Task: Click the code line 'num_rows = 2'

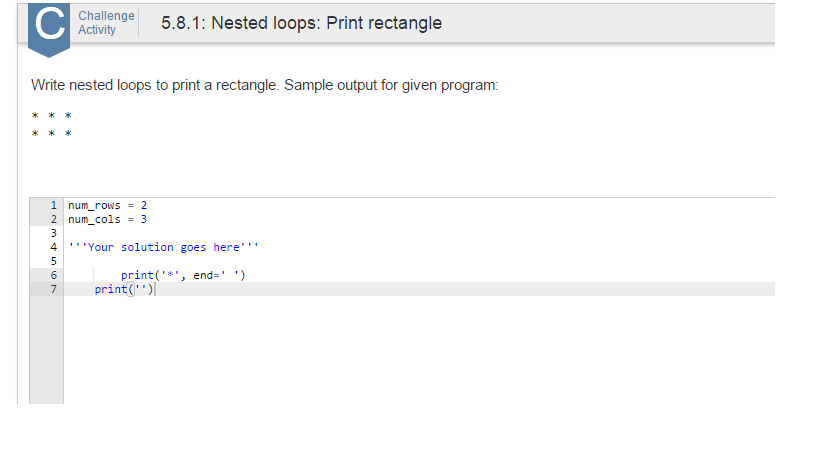Action: pos(108,205)
